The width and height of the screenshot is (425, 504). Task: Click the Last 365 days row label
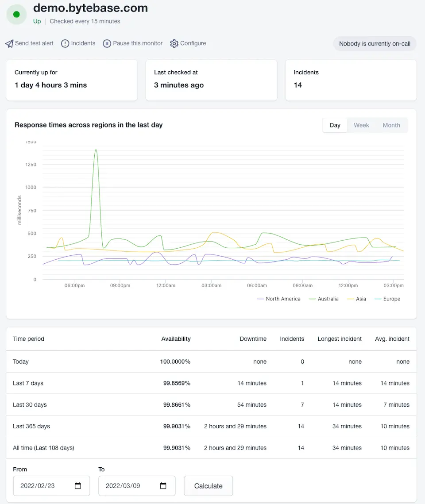tap(31, 426)
